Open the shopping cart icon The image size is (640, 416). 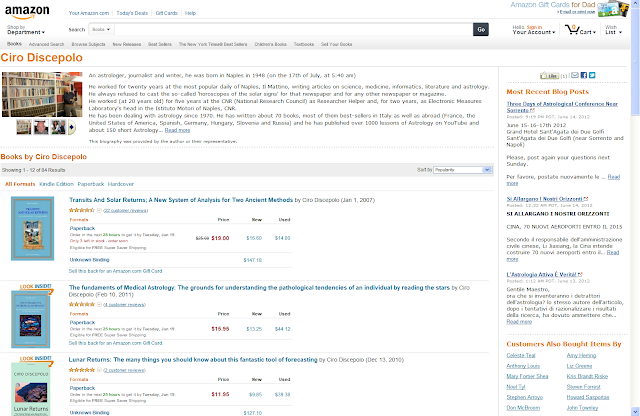[x=571, y=29]
